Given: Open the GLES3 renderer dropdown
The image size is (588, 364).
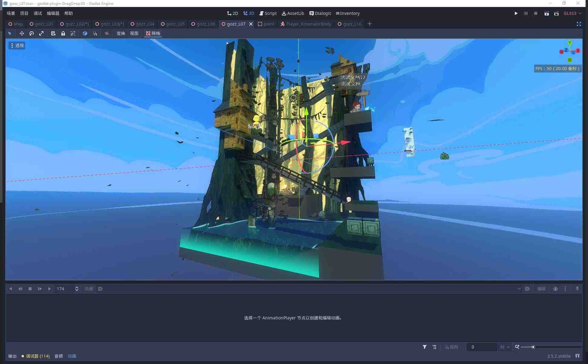Looking at the screenshot, I should click(x=573, y=13).
